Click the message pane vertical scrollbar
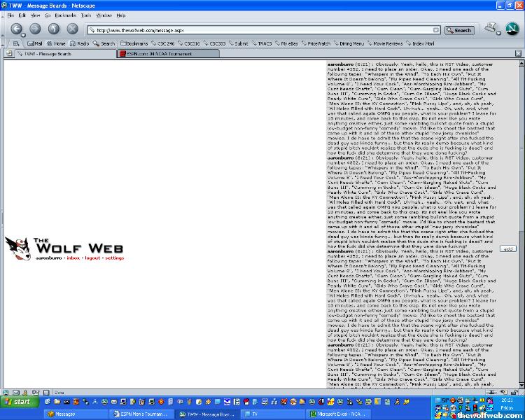The height and width of the screenshot is (420, 525). (x=520, y=210)
